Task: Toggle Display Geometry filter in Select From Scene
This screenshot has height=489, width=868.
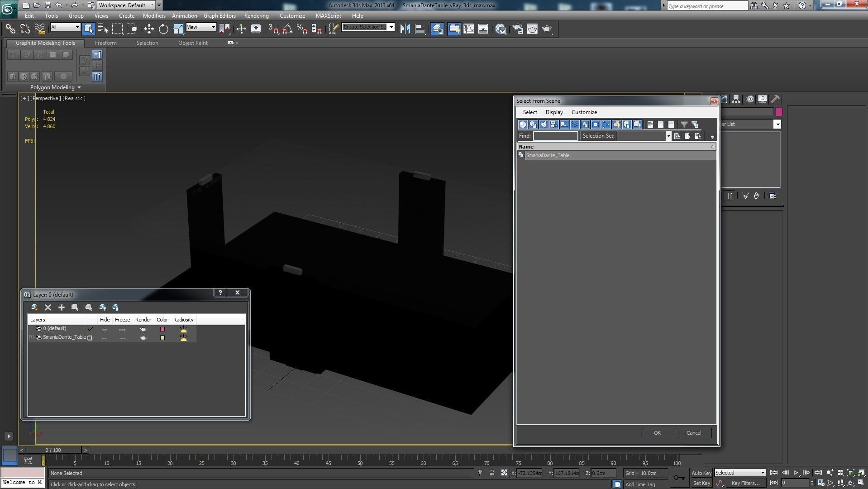Action: 523,125
